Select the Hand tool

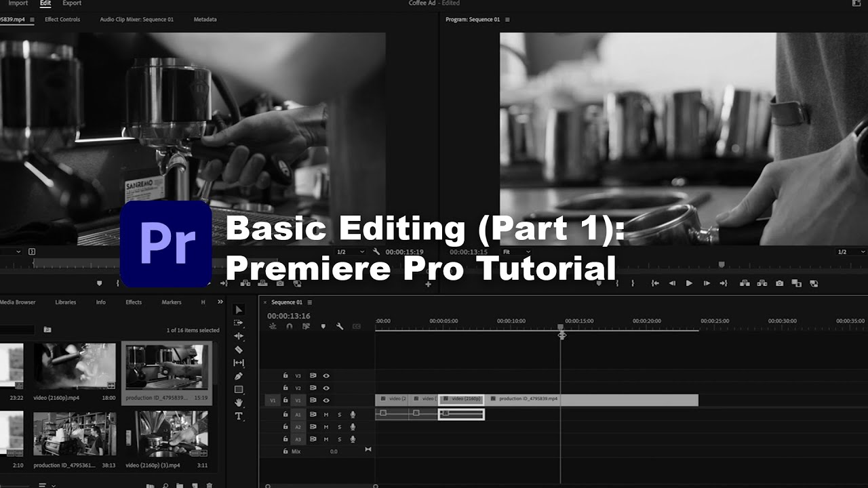[239, 403]
